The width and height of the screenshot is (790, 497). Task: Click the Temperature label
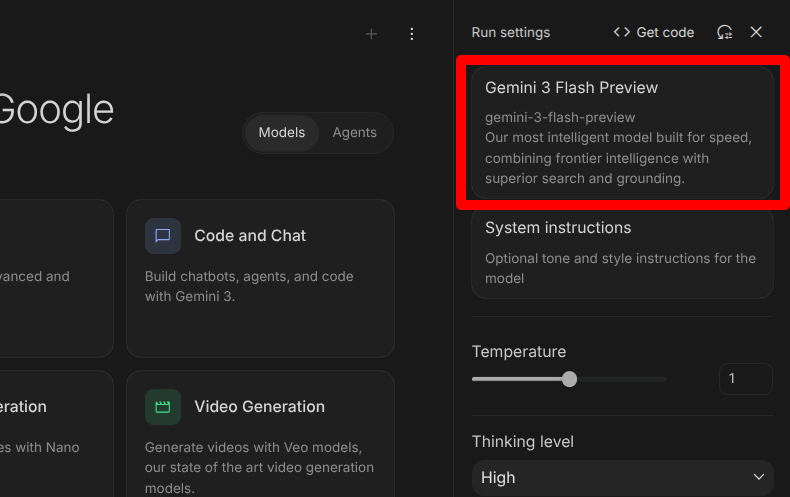(519, 351)
